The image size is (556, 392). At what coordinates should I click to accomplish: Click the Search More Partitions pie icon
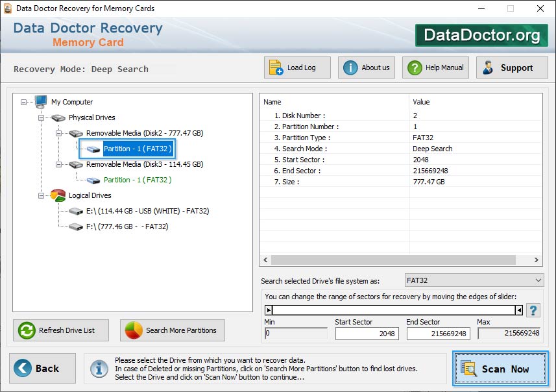[x=134, y=330]
